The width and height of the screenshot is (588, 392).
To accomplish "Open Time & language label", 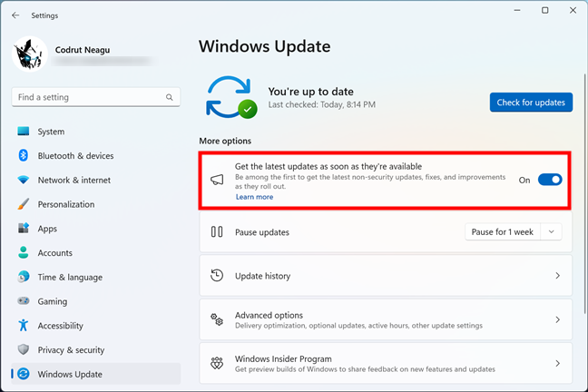I will (70, 278).
